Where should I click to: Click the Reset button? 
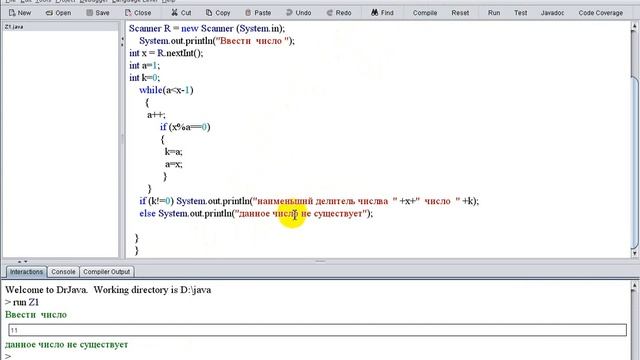pos(460,13)
